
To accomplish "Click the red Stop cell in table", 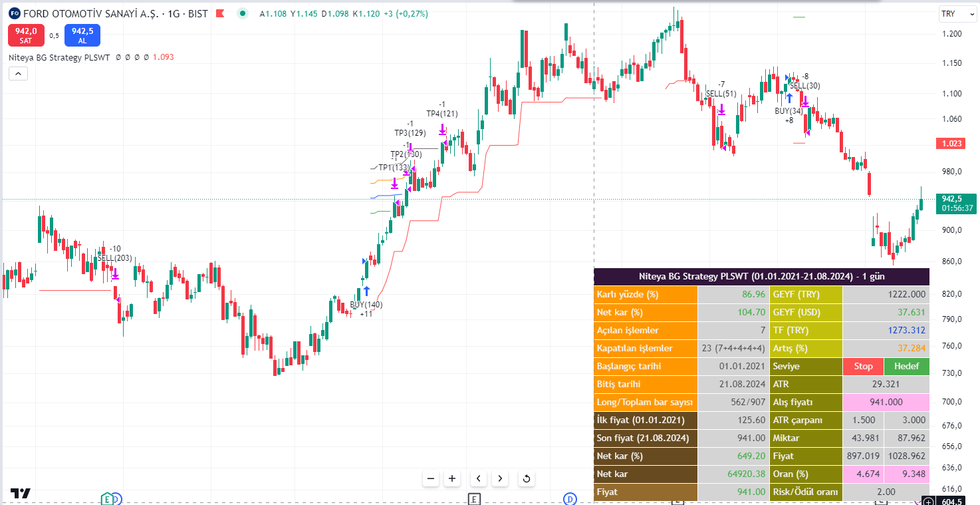I will [863, 366].
